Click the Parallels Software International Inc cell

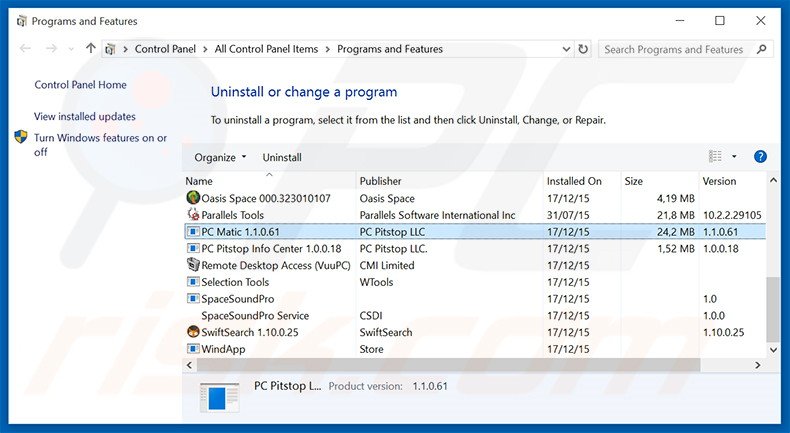[437, 215]
